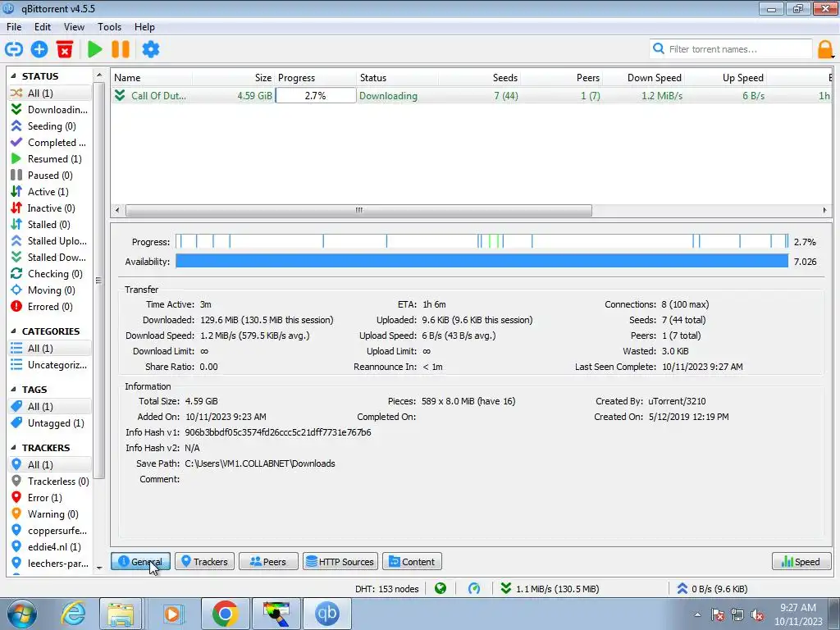Viewport: 840px width, 630px height.
Task: Select the Active (1) filter
Action: (x=50, y=192)
